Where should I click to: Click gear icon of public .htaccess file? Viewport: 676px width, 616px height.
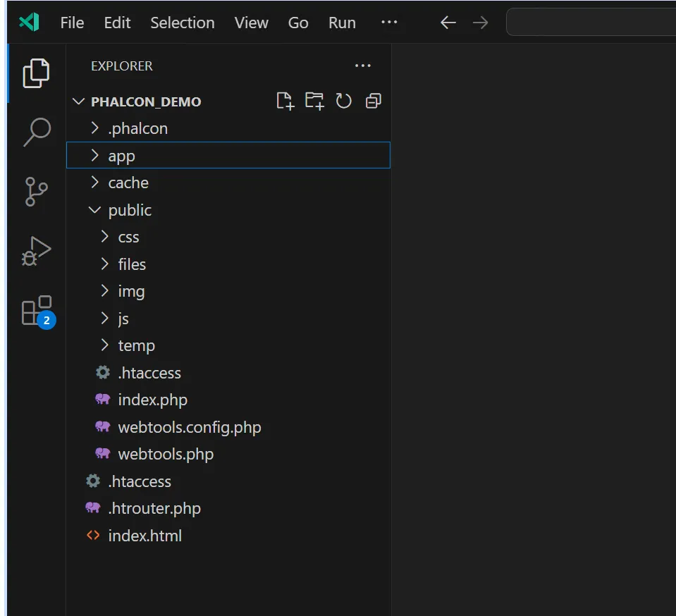103,372
